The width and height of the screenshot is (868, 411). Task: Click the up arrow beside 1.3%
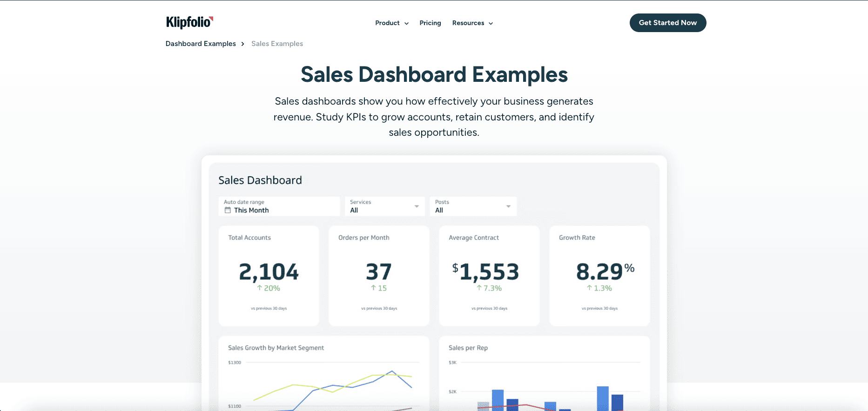point(589,288)
